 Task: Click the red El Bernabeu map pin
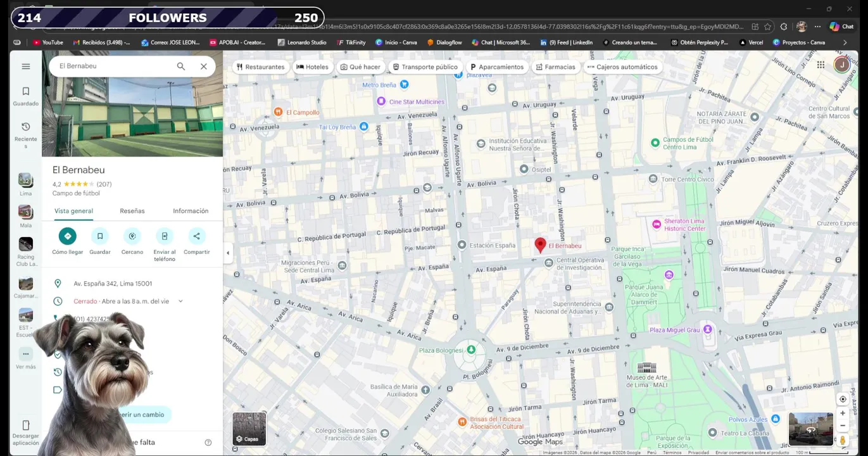540,245
